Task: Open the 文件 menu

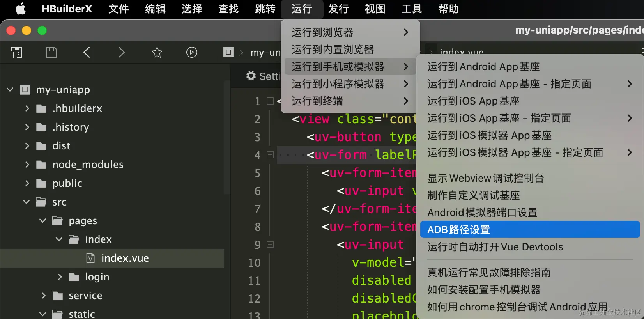Action: click(x=119, y=9)
